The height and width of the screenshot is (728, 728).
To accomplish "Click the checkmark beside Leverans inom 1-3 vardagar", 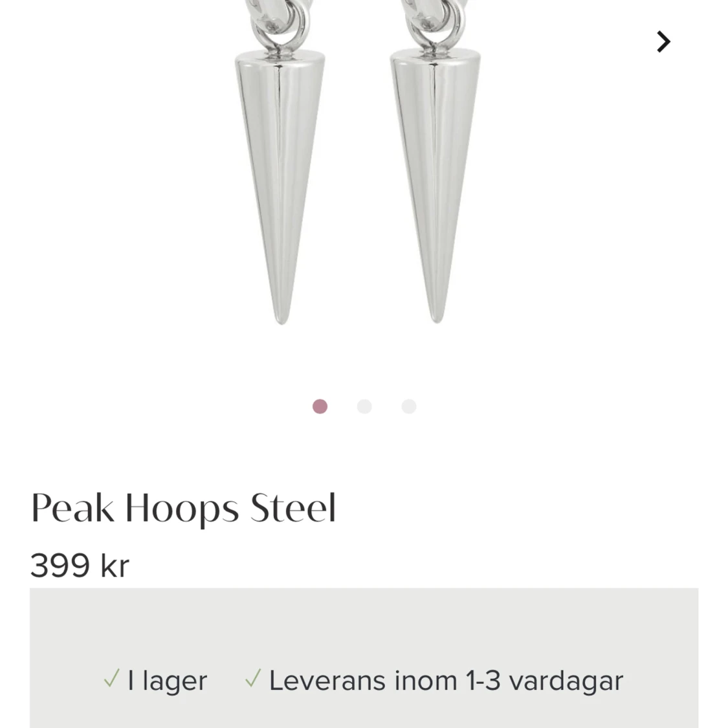I will (253, 678).
